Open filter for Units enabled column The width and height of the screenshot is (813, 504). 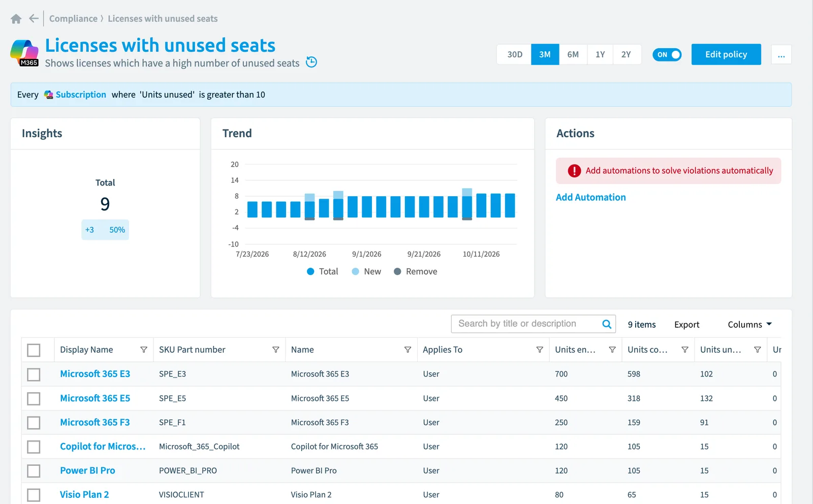pos(612,350)
